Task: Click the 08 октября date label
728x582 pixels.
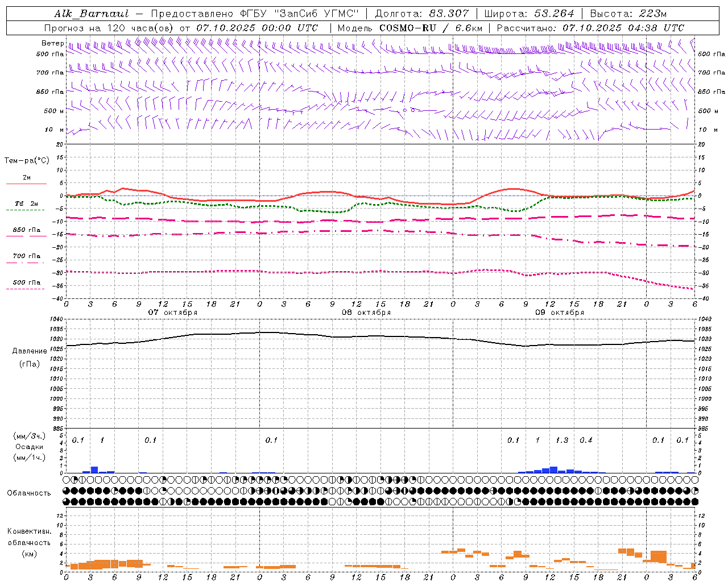Action: [366, 313]
